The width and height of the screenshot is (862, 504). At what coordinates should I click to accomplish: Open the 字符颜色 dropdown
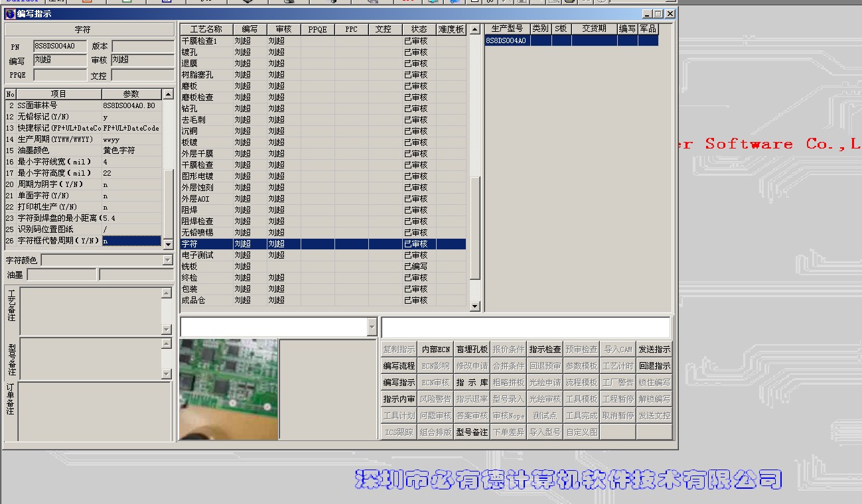pos(168,261)
